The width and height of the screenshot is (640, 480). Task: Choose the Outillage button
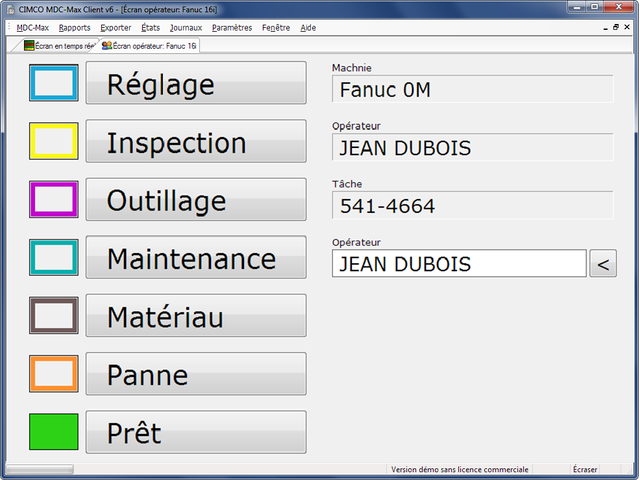click(196, 199)
